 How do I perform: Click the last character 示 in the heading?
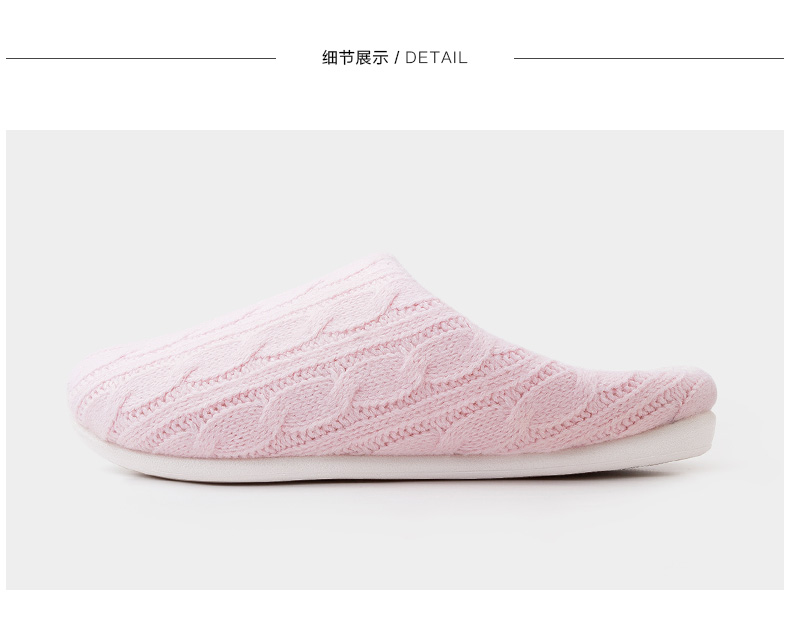coord(380,58)
